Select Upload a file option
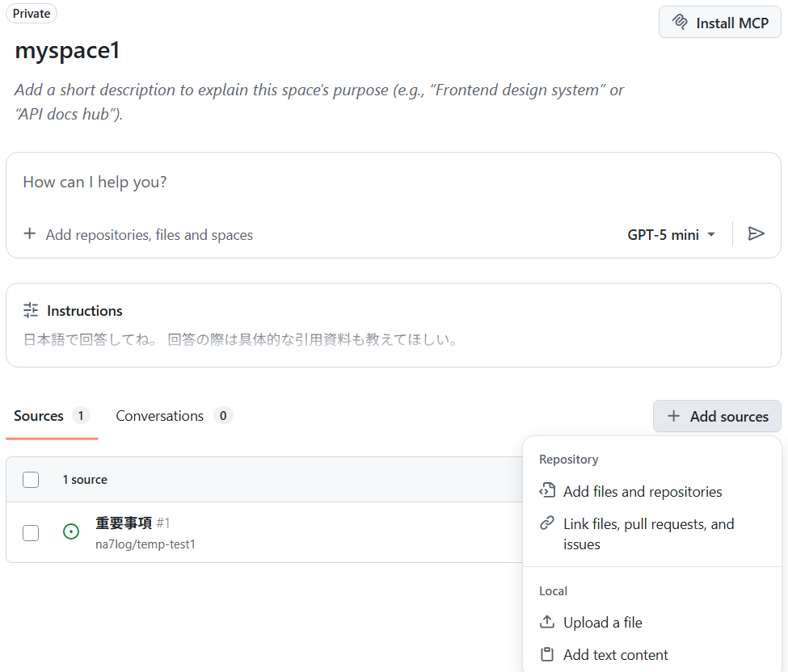This screenshot has width=788, height=672. (x=602, y=622)
